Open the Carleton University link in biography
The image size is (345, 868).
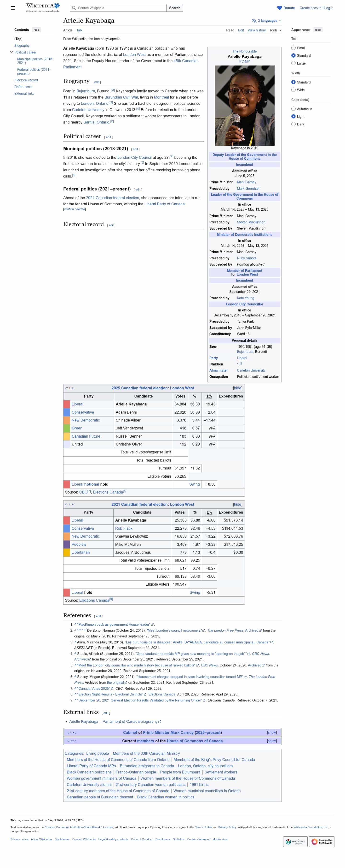point(88,110)
